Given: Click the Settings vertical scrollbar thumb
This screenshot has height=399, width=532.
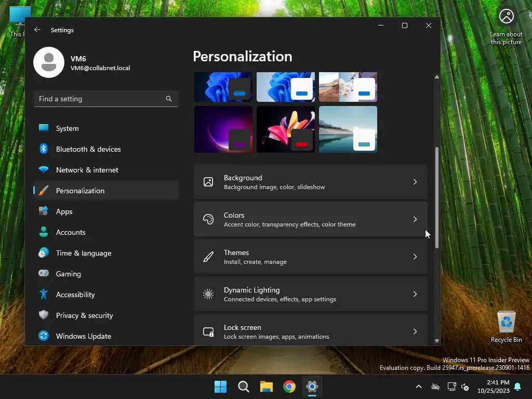Looking at the screenshot, I should point(436,197).
